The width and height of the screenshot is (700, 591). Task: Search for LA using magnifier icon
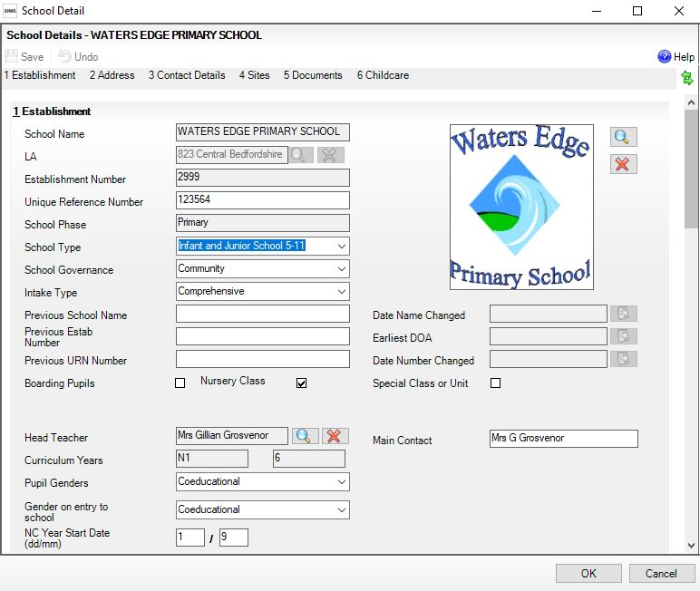tap(301, 155)
